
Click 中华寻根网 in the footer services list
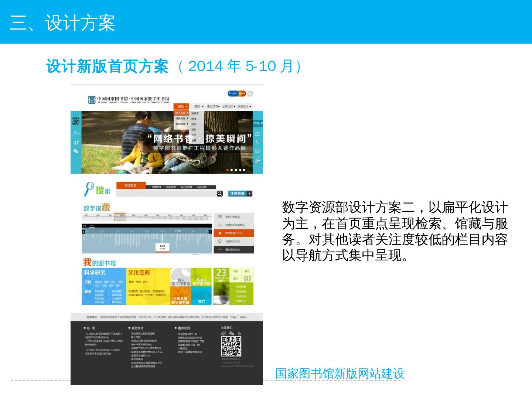[137, 359]
